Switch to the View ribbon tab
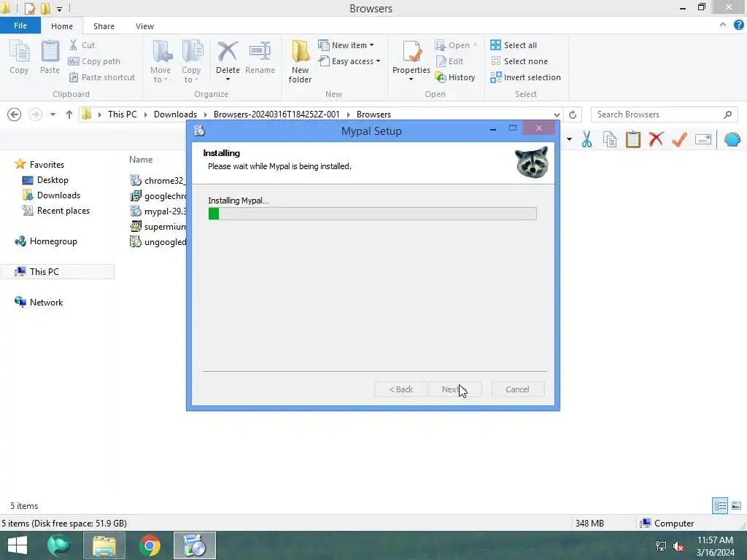Screen dimensions: 747x560 (x=144, y=26)
